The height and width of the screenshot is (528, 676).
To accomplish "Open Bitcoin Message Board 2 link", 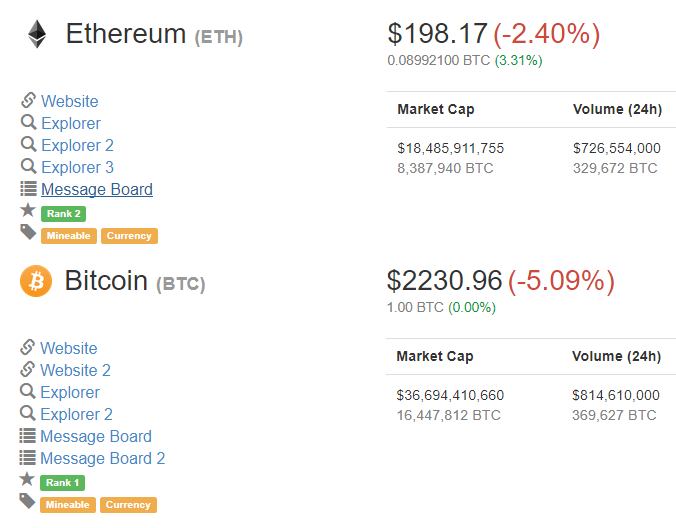I will click(103, 458).
